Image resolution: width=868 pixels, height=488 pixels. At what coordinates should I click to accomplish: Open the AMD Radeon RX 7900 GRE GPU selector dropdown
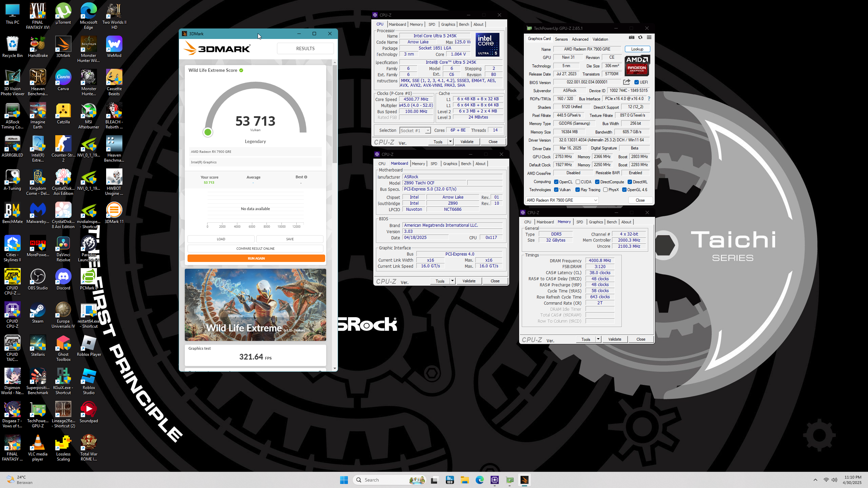coord(562,200)
